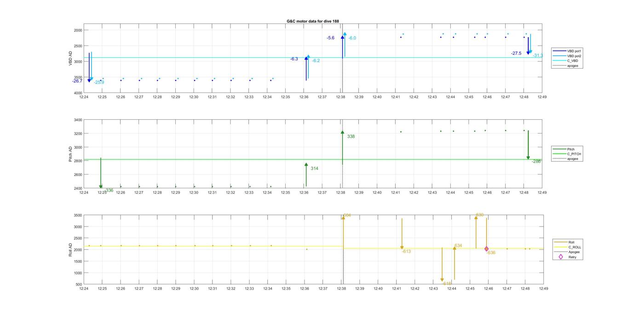Screen dimensions: 644x319
Task: Click the 'Roll AD' y-axis label
Action: [x=70, y=249]
